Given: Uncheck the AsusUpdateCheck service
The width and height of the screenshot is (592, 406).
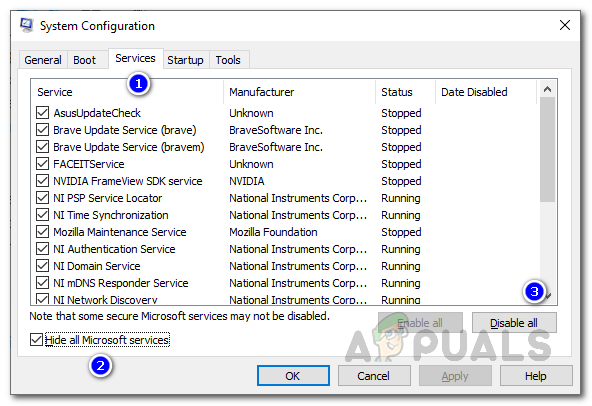Looking at the screenshot, I should click(x=42, y=113).
